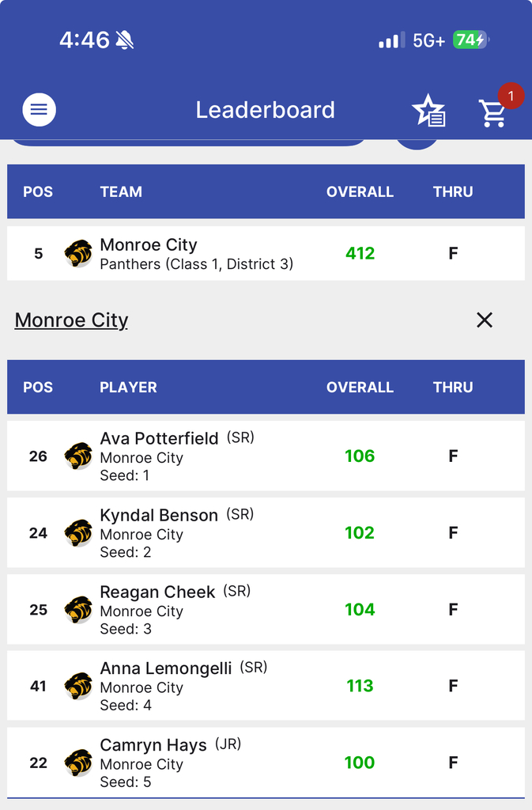Tap Camryn Hays' panther logo
This screenshot has height=810, width=532.
tap(78, 763)
